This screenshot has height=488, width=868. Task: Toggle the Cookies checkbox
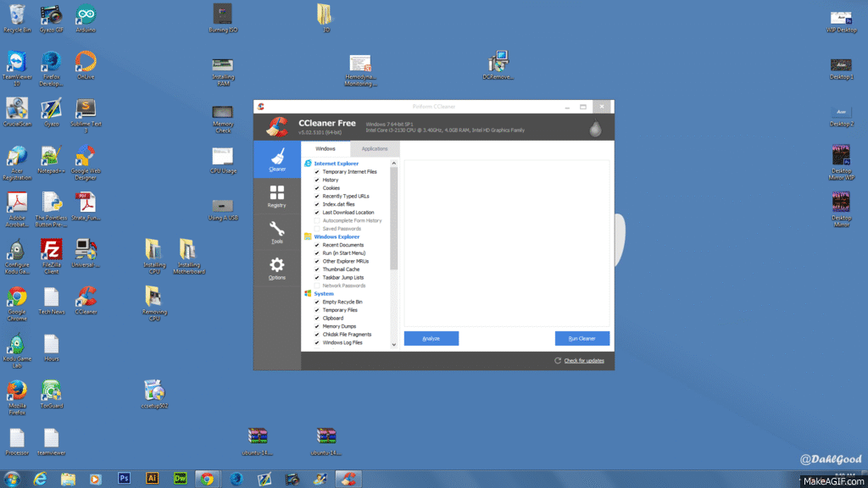click(x=317, y=188)
